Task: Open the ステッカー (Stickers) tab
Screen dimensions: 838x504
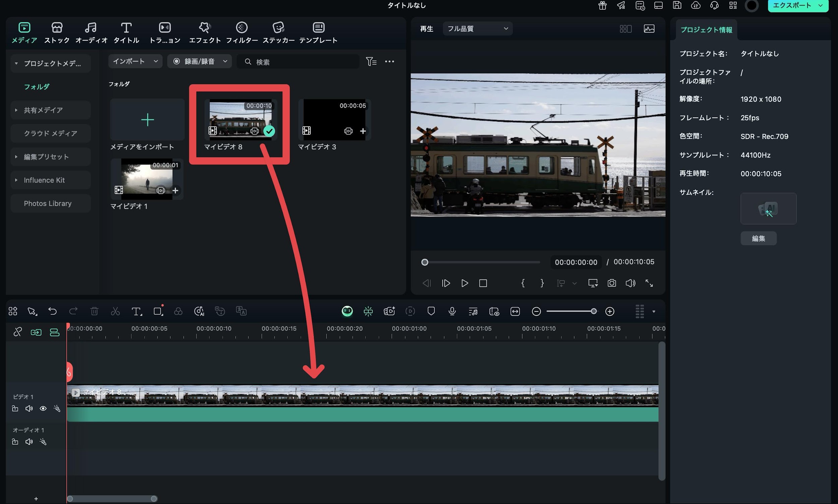Action: (278, 33)
